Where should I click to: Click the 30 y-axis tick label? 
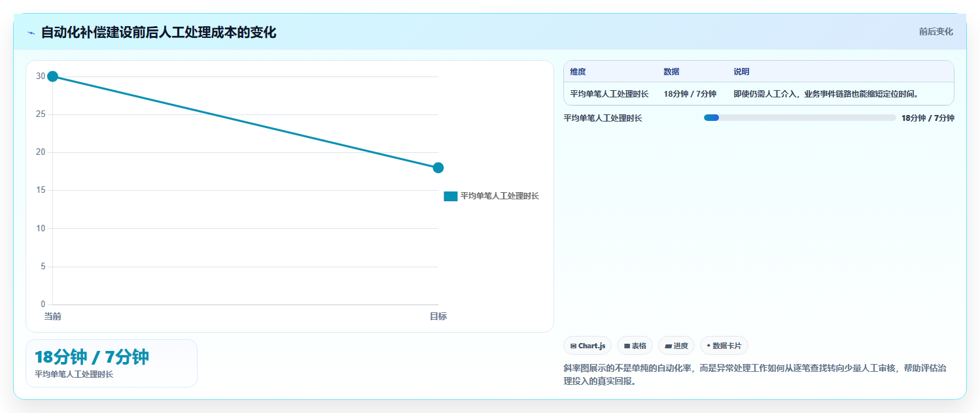pos(41,76)
